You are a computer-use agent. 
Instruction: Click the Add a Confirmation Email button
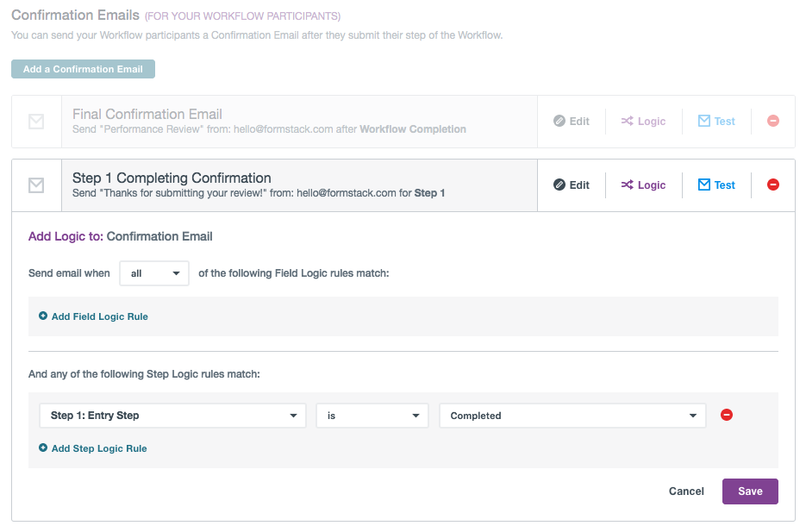(83, 69)
